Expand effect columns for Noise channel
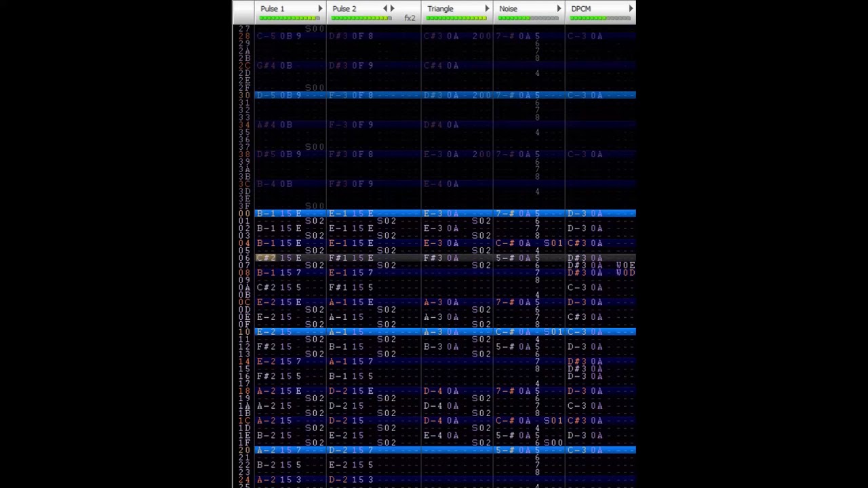Image resolution: width=868 pixels, height=488 pixels. click(x=559, y=9)
